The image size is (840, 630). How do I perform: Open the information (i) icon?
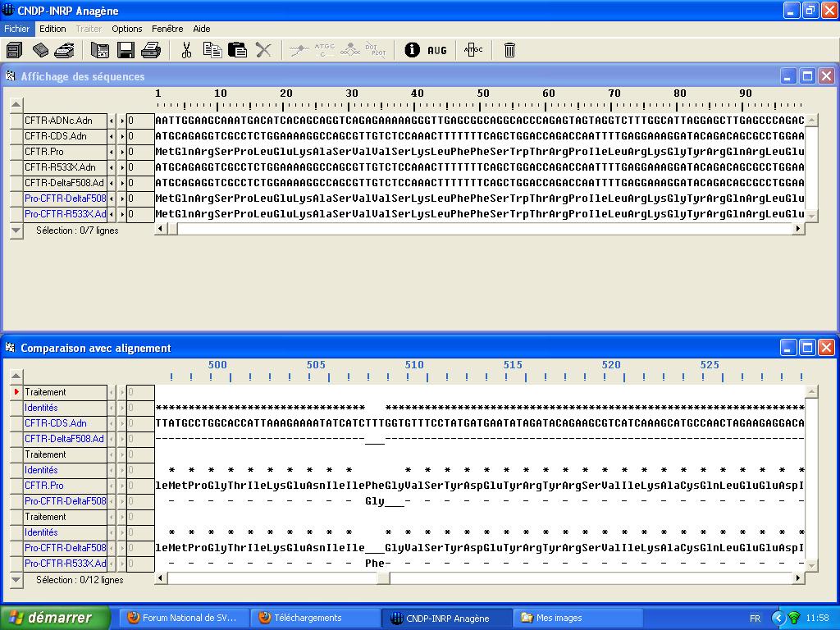click(x=412, y=51)
